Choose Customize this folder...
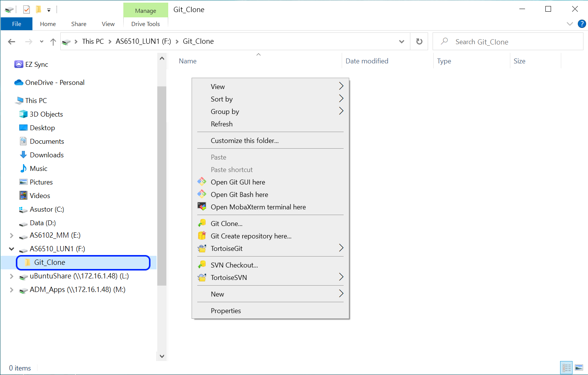 [x=270, y=140]
